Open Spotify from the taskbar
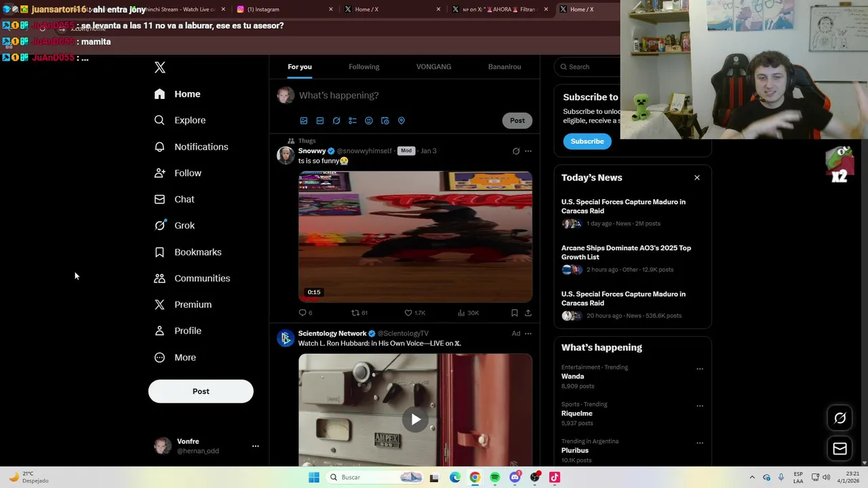This screenshot has width=868, height=488. point(495,477)
